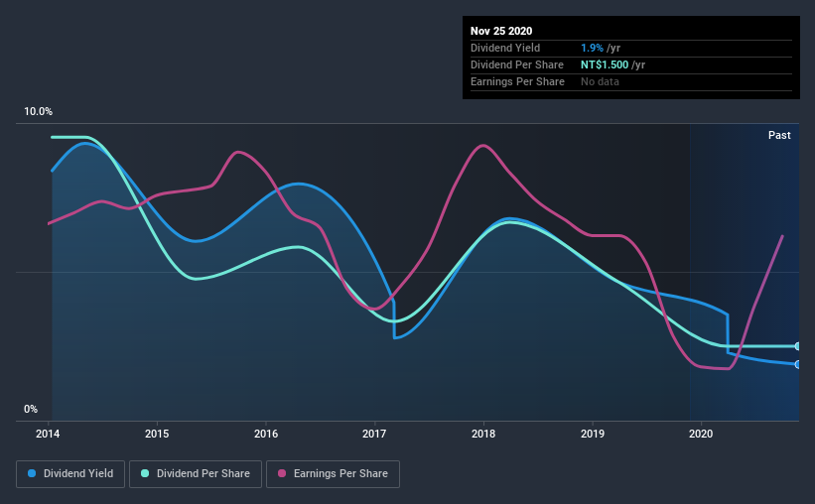Click the Dividend Yield endpoint marker
The image size is (815, 504).
pos(797,364)
